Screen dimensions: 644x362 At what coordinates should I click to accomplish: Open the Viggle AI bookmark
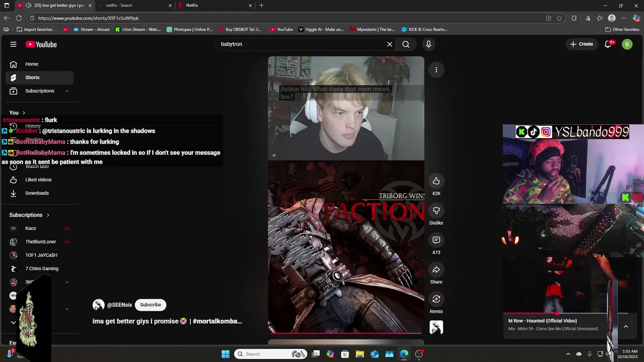[x=321, y=29]
